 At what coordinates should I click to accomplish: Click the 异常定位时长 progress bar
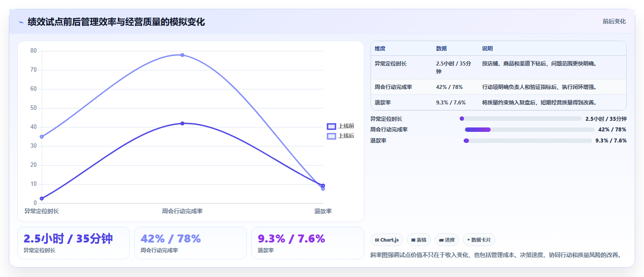(520, 119)
